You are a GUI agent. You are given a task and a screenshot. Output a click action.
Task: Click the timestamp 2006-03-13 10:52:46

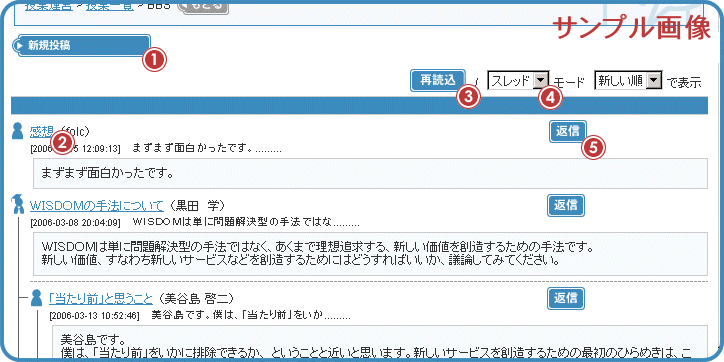pyautogui.click(x=94, y=316)
